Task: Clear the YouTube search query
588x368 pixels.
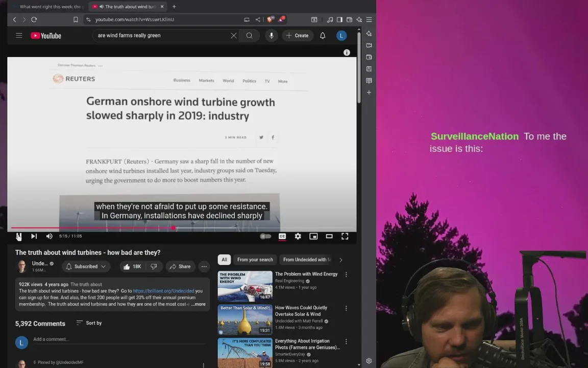Action: [x=234, y=36]
